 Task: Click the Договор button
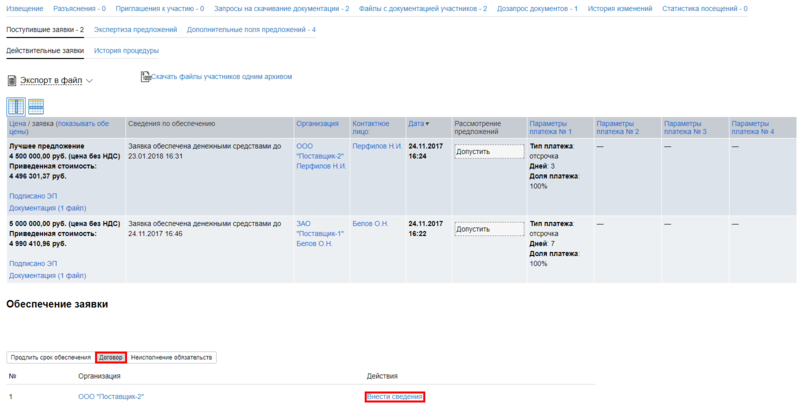click(110, 357)
